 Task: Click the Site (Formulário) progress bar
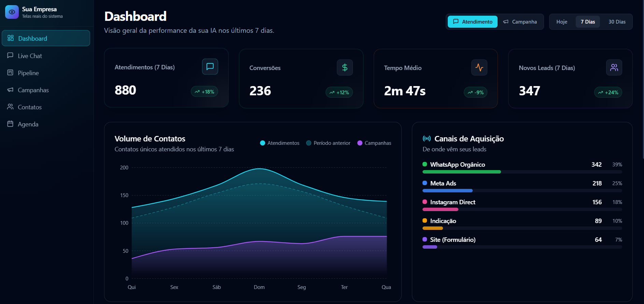pyautogui.click(x=522, y=247)
